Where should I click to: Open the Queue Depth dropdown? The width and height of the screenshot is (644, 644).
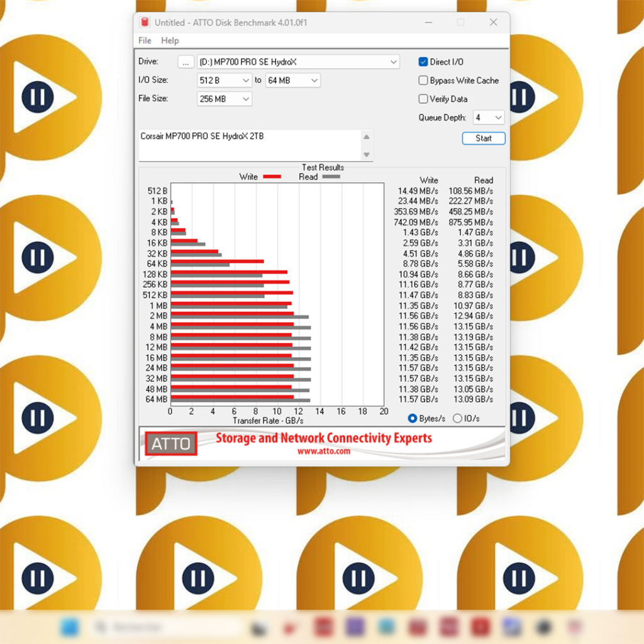tap(488, 118)
